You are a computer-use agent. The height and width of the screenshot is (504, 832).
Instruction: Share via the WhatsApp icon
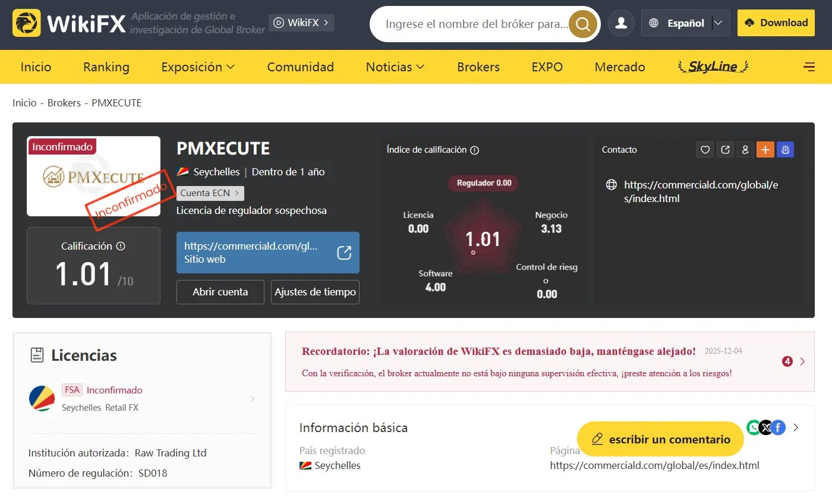coord(754,427)
